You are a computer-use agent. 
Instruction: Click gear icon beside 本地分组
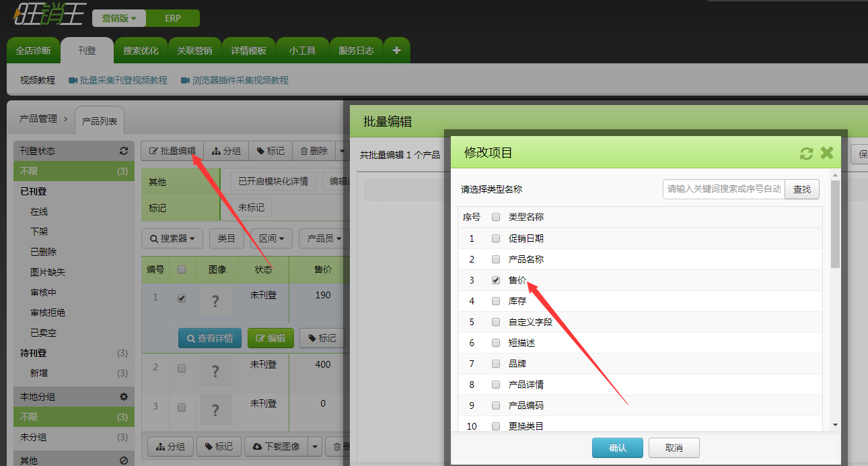(x=123, y=397)
